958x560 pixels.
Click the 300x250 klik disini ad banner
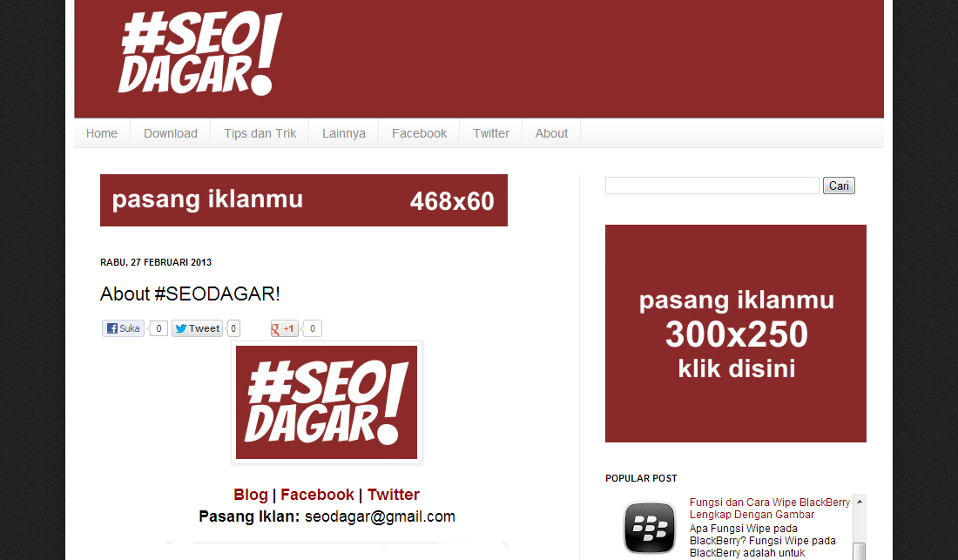pos(736,334)
